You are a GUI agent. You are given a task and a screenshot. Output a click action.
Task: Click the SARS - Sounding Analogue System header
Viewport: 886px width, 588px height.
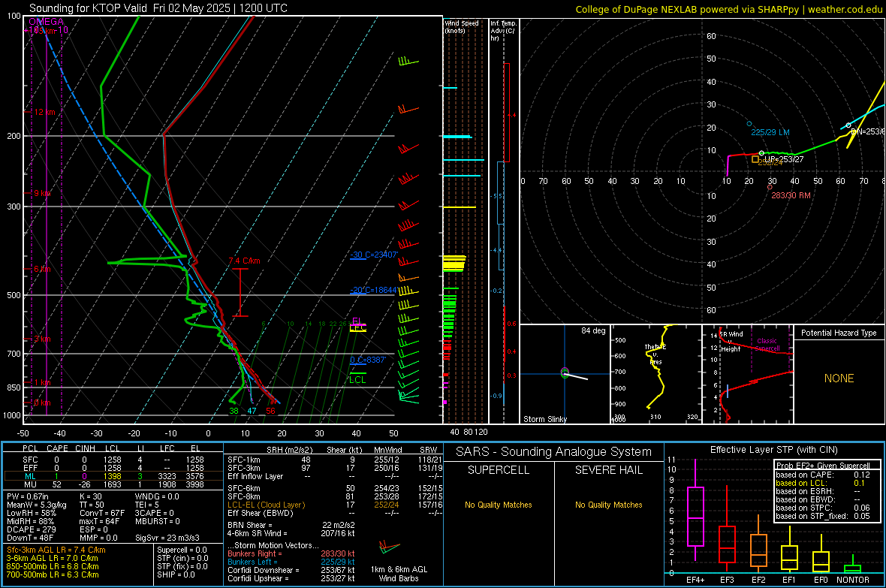click(x=553, y=452)
